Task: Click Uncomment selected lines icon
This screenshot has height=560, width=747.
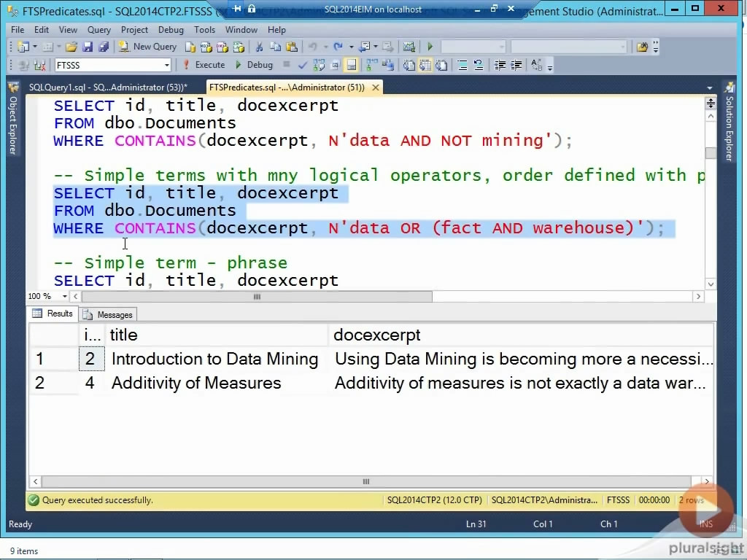Action: (479, 65)
